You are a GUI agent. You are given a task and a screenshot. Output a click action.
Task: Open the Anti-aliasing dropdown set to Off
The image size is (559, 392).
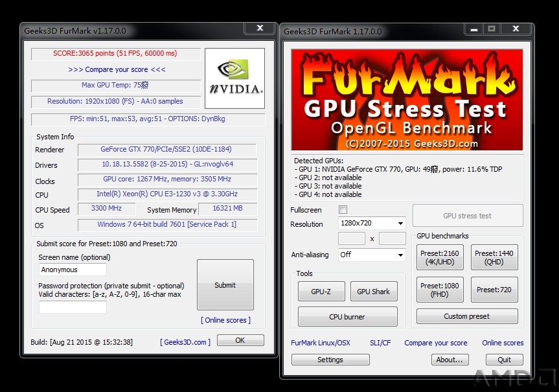[372, 255]
